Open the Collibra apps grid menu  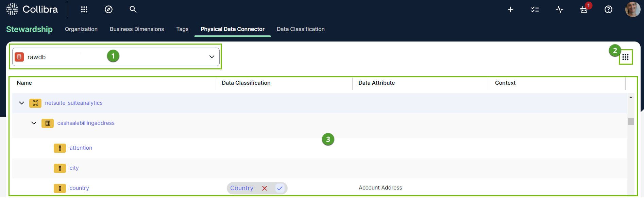pos(84,10)
